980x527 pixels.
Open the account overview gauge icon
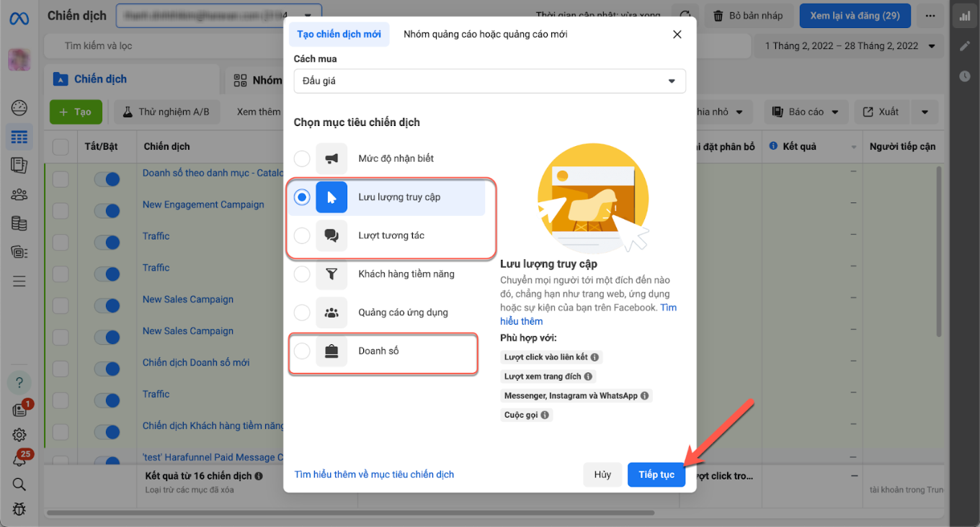tap(19, 108)
